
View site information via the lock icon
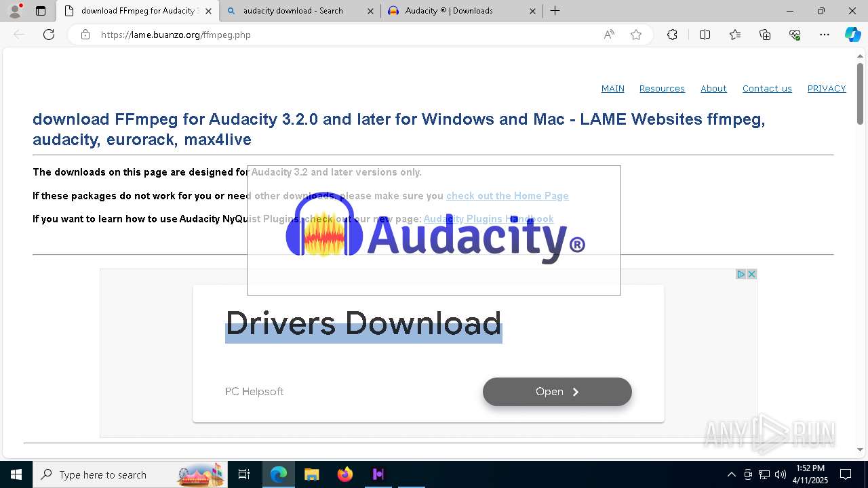pos(85,35)
